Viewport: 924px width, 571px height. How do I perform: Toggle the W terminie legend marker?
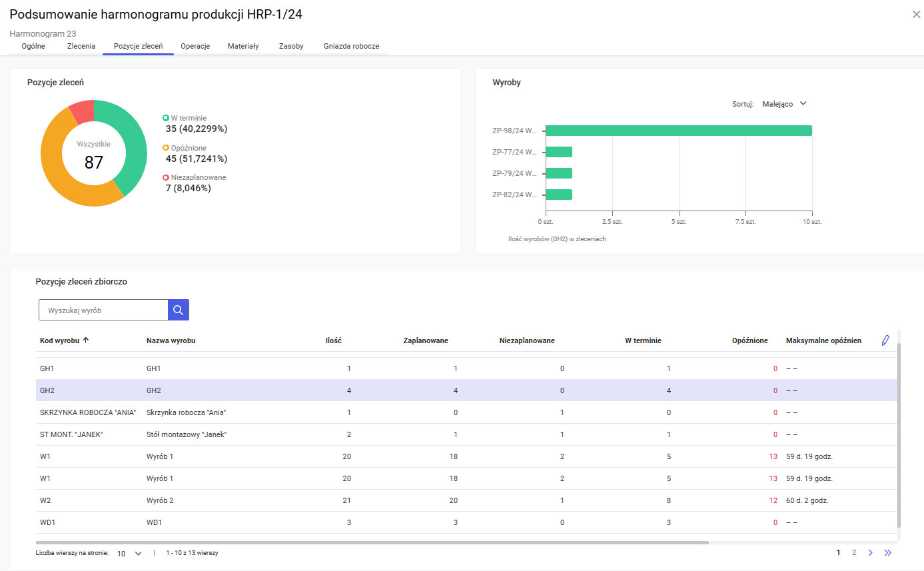point(166,118)
